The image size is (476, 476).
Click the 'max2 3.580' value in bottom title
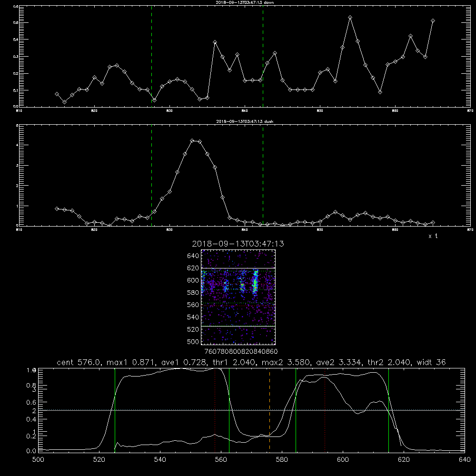[287, 362]
